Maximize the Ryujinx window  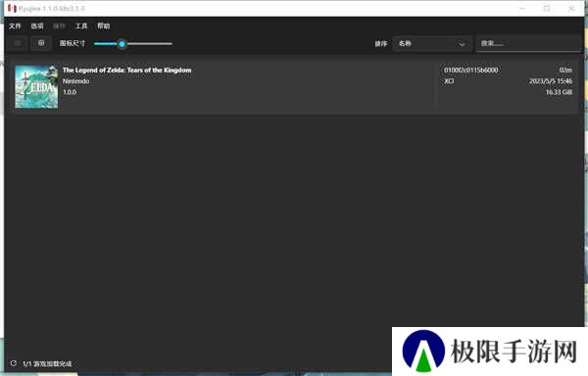coord(547,8)
